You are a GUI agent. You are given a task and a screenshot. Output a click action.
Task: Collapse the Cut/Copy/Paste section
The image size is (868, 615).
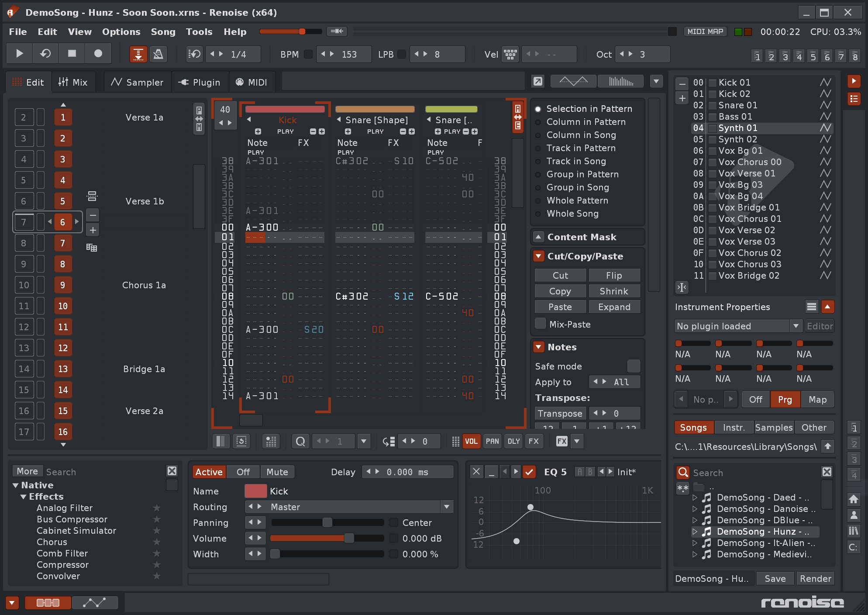click(539, 256)
